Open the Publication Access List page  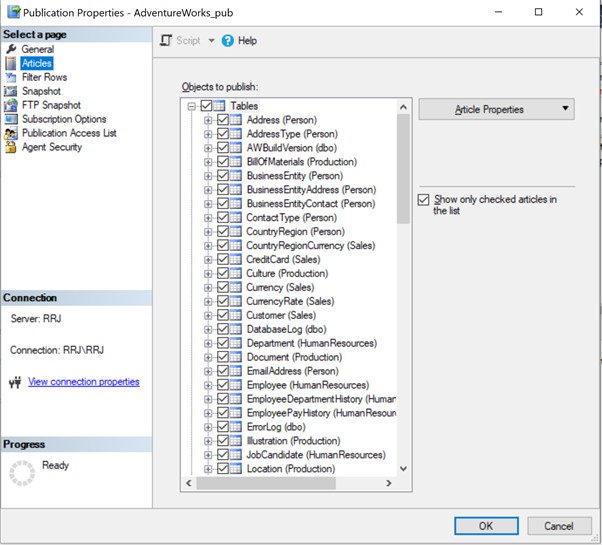coord(69,133)
